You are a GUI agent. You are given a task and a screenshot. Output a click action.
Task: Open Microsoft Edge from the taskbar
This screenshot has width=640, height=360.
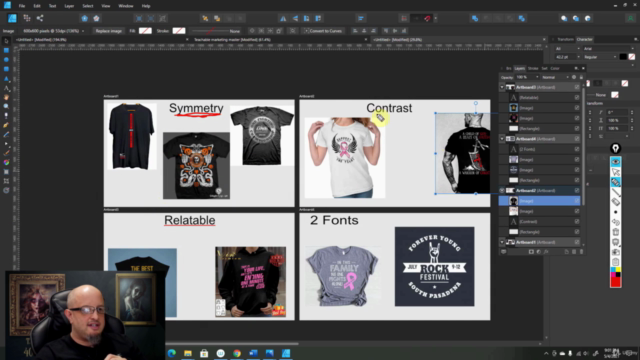click(x=171, y=353)
